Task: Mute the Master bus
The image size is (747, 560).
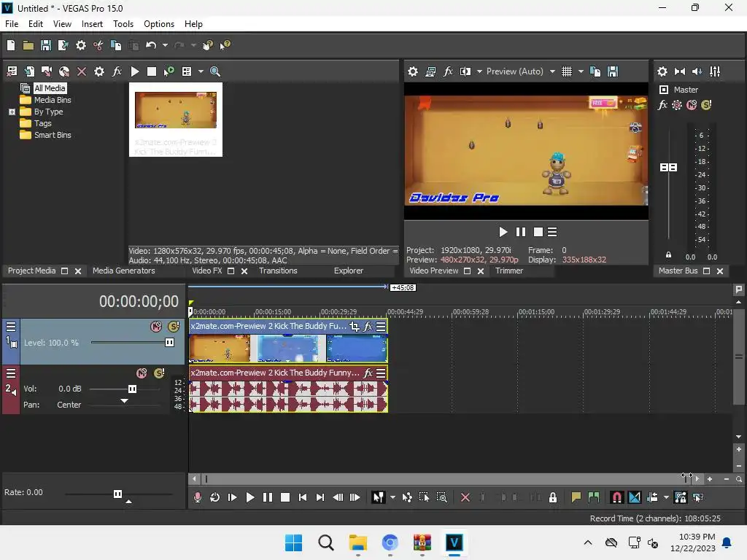Action: coord(692,105)
